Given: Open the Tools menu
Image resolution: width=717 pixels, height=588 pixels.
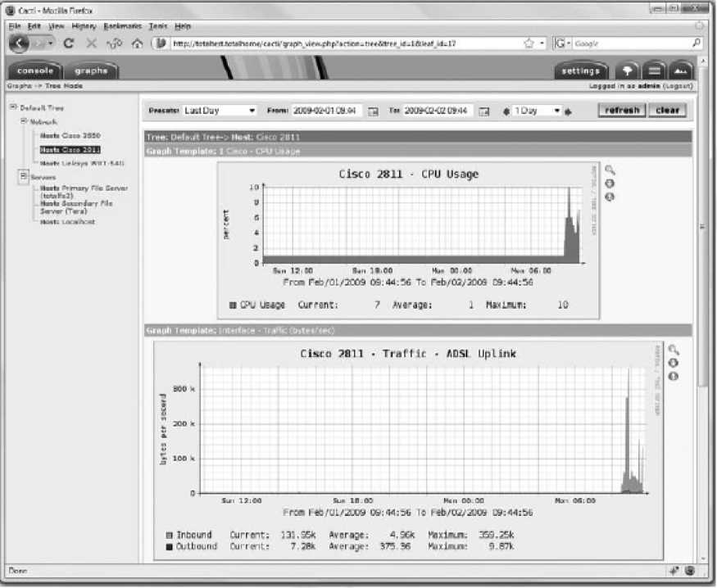Looking at the screenshot, I should (158, 26).
